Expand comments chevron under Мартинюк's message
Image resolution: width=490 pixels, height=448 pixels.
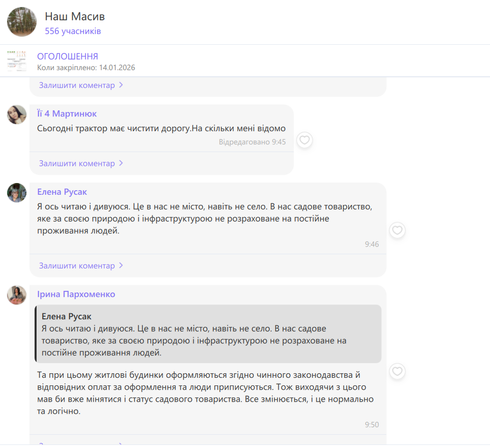(121, 163)
